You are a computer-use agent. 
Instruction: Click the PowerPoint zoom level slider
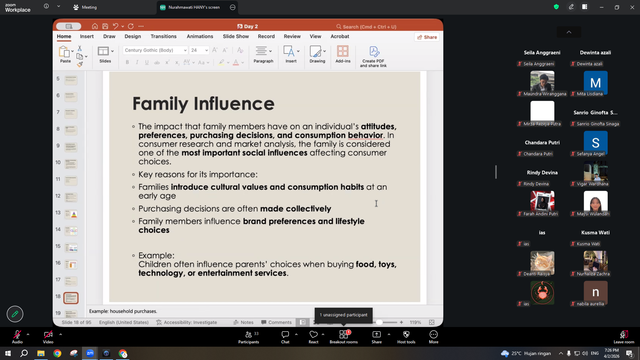[379, 322]
